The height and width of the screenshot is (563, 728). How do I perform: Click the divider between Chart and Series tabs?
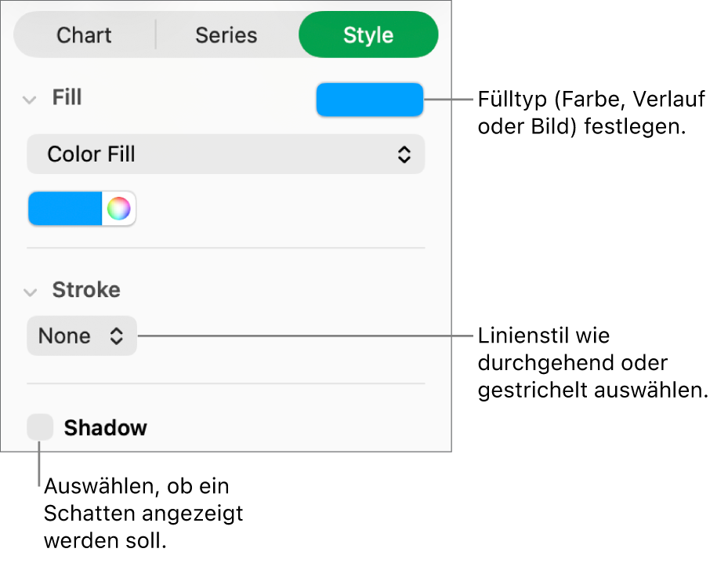(156, 35)
